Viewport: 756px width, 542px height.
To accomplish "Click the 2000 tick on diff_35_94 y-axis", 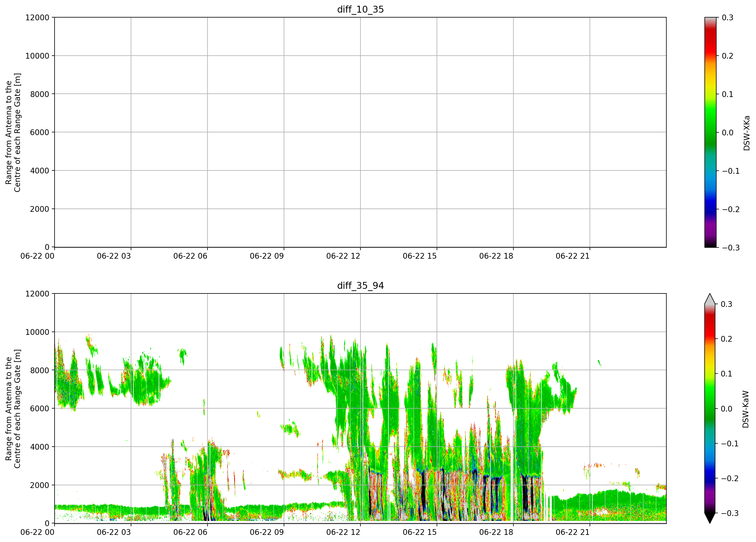I will coord(40,485).
